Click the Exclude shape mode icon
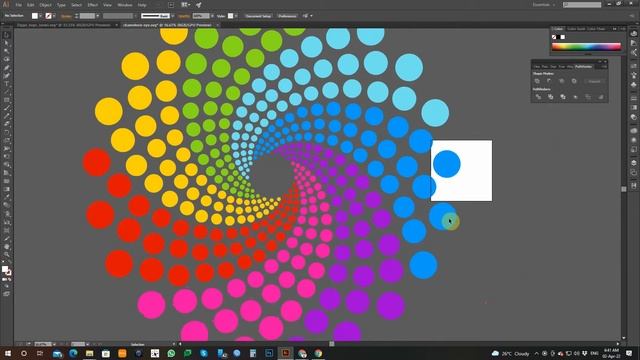The image size is (640, 360). pos(574,81)
